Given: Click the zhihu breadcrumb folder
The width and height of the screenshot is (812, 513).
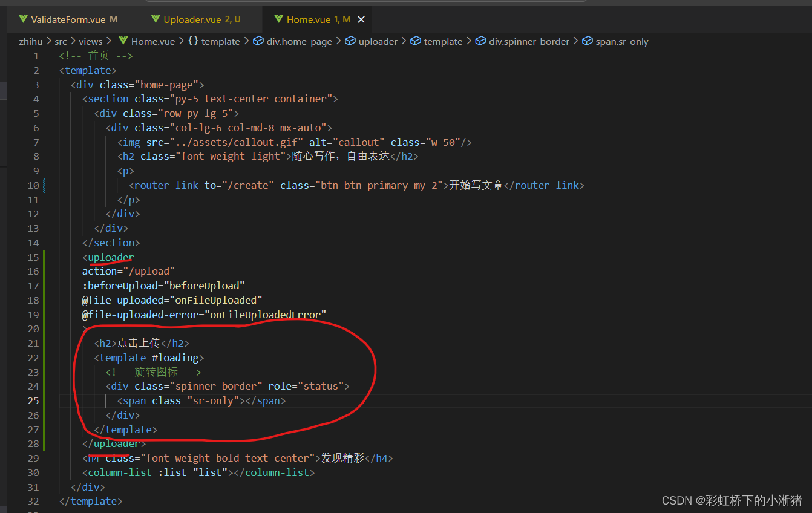Looking at the screenshot, I should 31,42.
